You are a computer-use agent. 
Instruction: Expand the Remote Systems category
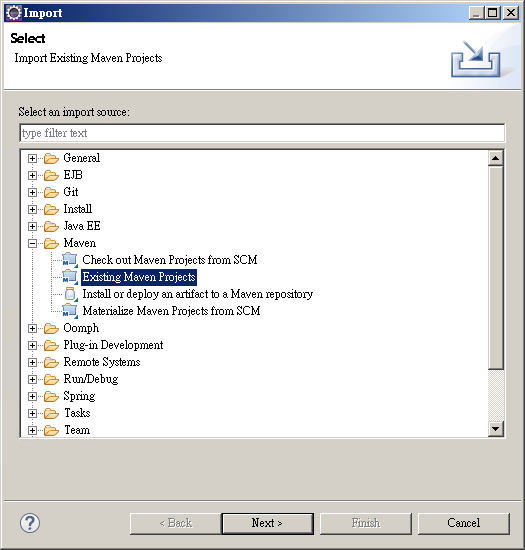(x=32, y=363)
